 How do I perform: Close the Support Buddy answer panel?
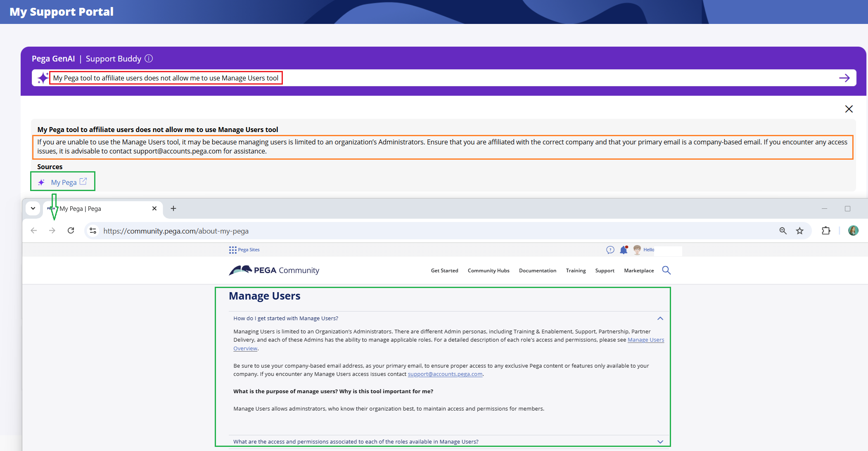[x=849, y=109]
